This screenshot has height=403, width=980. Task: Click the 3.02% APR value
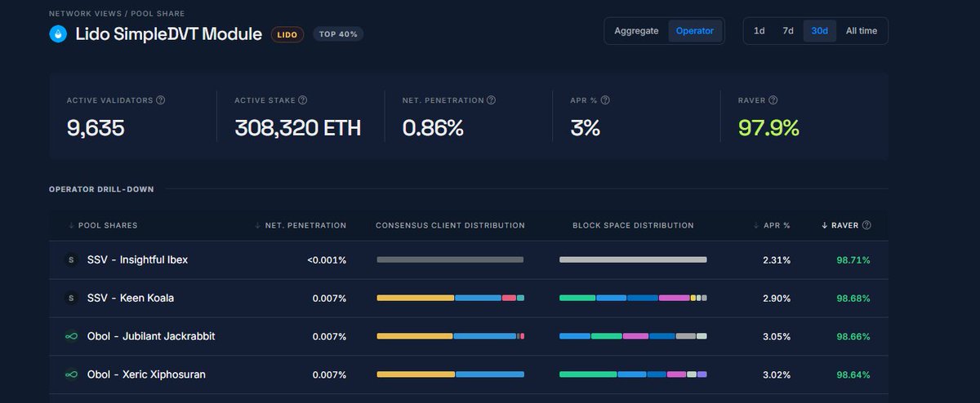(777, 374)
